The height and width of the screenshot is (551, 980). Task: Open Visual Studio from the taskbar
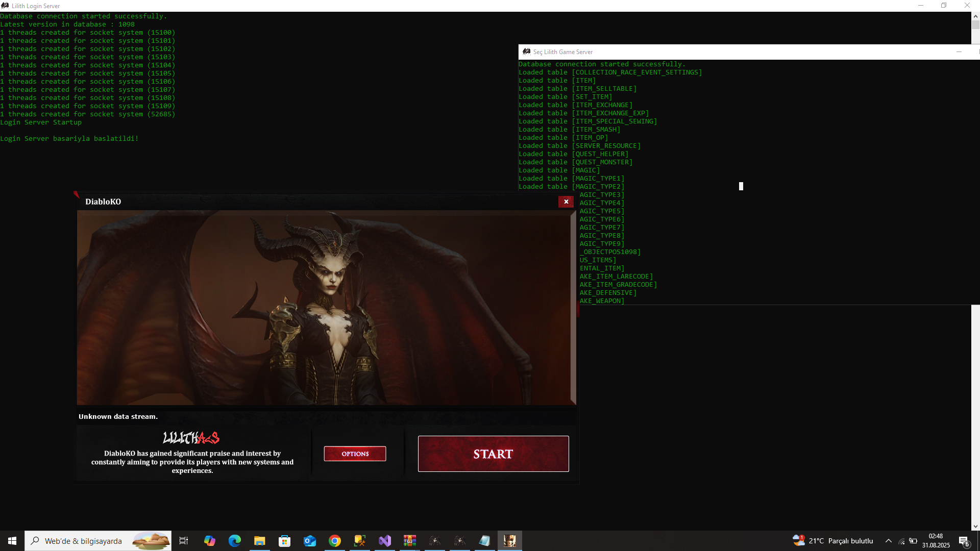tap(385, 541)
